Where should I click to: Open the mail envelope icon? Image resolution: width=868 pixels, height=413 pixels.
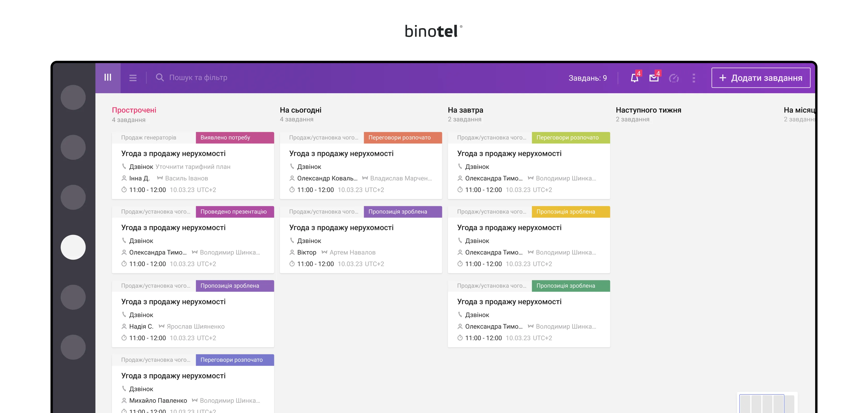[x=654, y=78]
